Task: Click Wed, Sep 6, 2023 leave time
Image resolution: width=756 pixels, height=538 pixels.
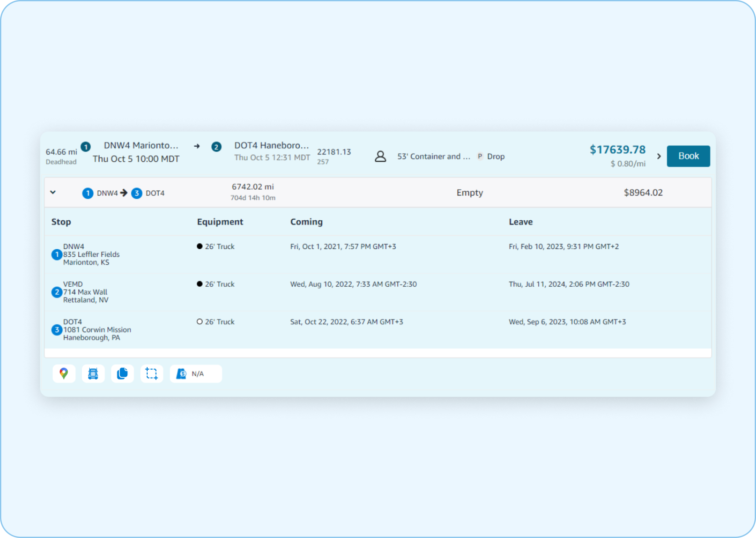Action: pos(568,322)
